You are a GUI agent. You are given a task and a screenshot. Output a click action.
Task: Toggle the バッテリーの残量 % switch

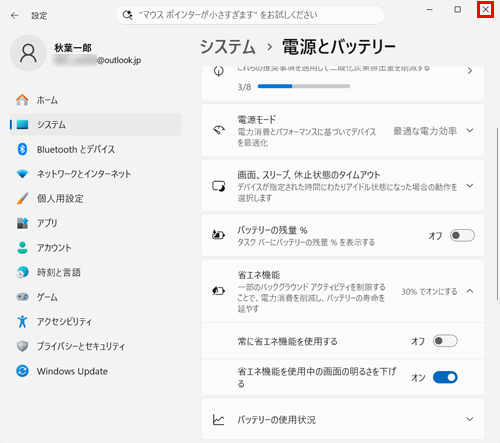[x=462, y=235]
